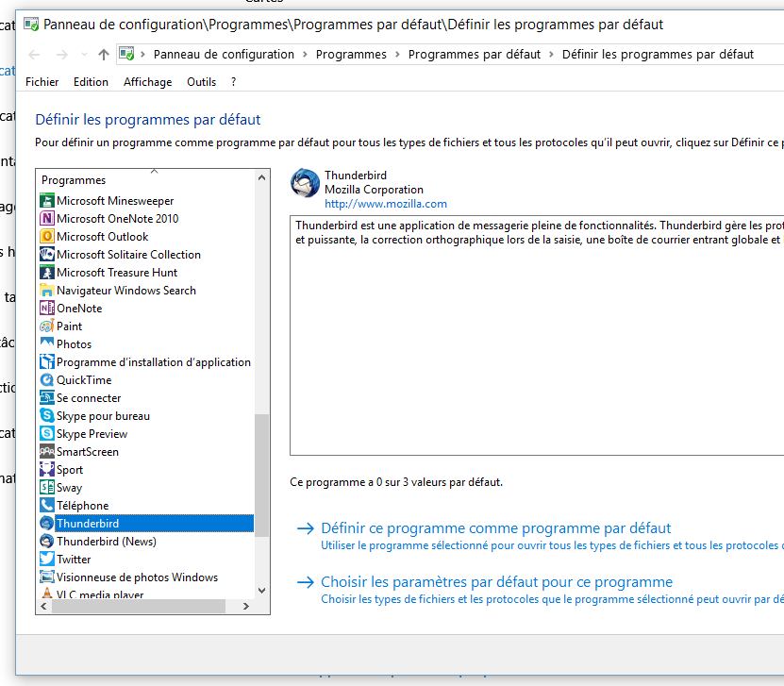Open the Edition menu

pyautogui.click(x=91, y=82)
